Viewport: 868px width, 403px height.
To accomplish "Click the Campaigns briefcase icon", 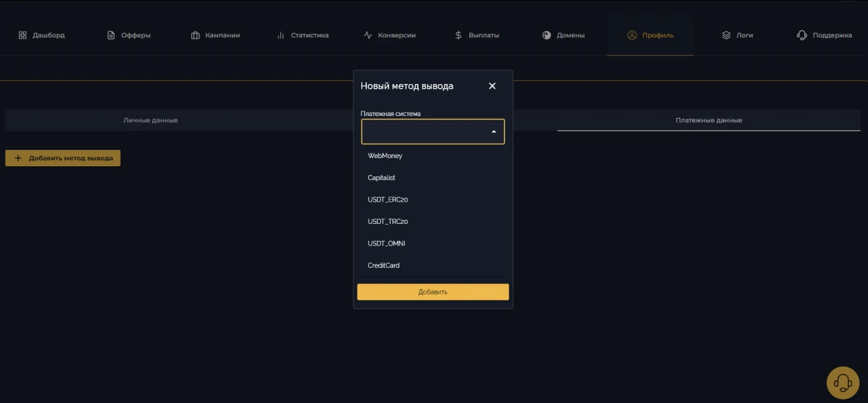I will (195, 35).
